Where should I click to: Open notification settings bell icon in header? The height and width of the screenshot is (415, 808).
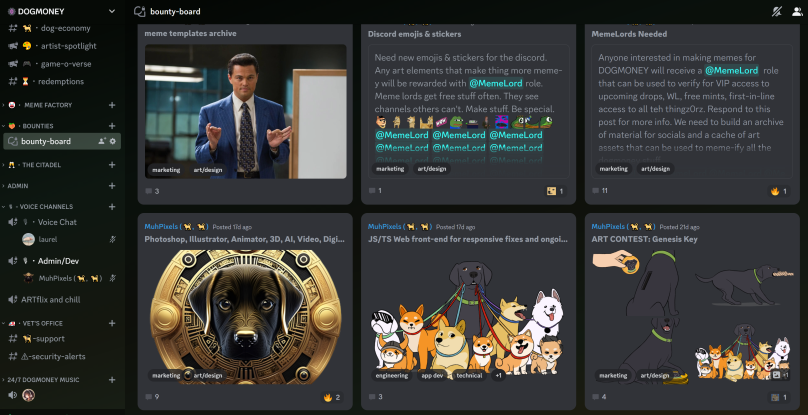click(776, 11)
